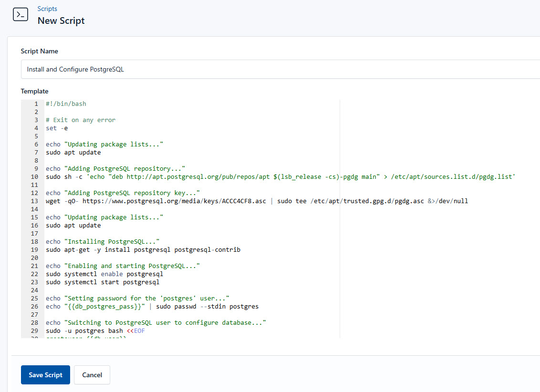Select the wget command on line 13

[x=143, y=201]
